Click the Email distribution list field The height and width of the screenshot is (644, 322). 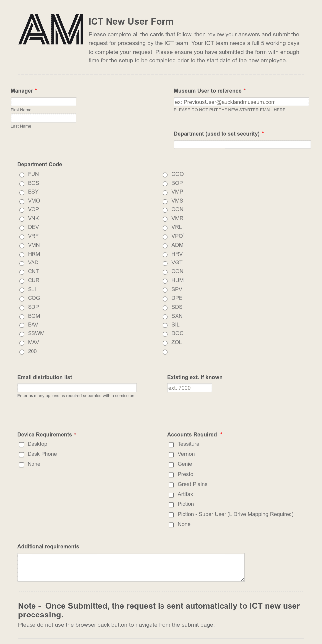[x=77, y=387]
